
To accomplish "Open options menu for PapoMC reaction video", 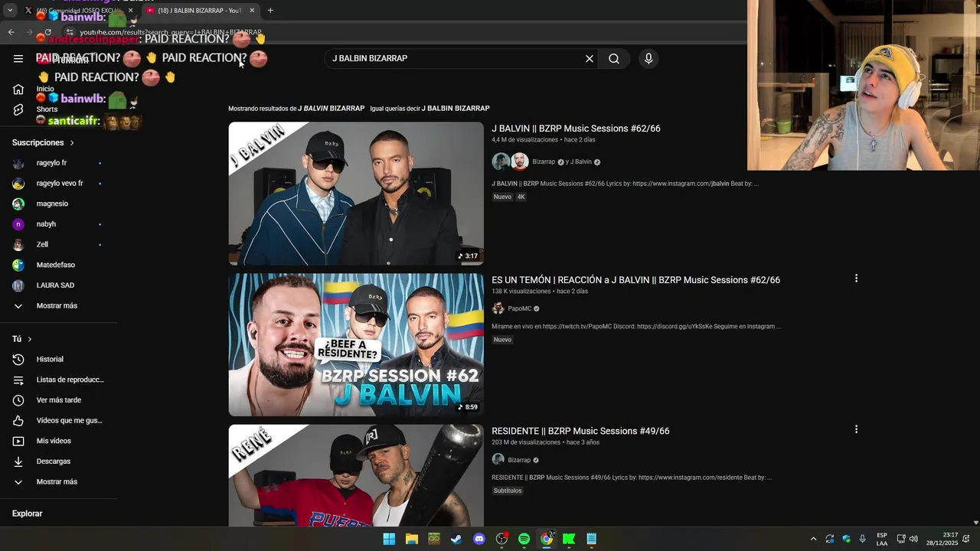I will pyautogui.click(x=856, y=279).
